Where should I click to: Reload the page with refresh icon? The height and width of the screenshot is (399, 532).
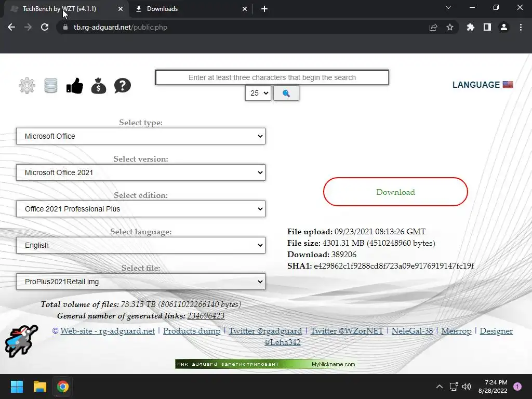coord(45,27)
